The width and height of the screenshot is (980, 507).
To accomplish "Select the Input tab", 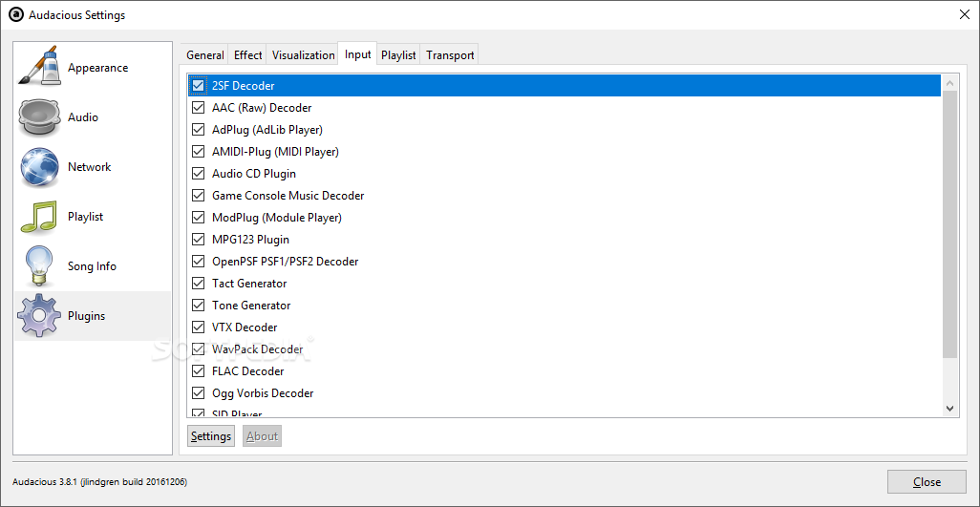I will [x=357, y=54].
